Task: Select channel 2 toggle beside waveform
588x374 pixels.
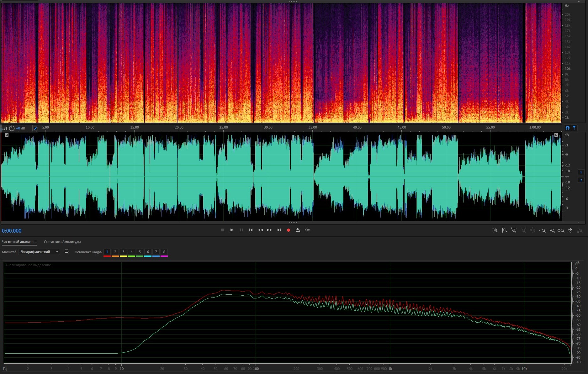Action: pyautogui.click(x=581, y=180)
